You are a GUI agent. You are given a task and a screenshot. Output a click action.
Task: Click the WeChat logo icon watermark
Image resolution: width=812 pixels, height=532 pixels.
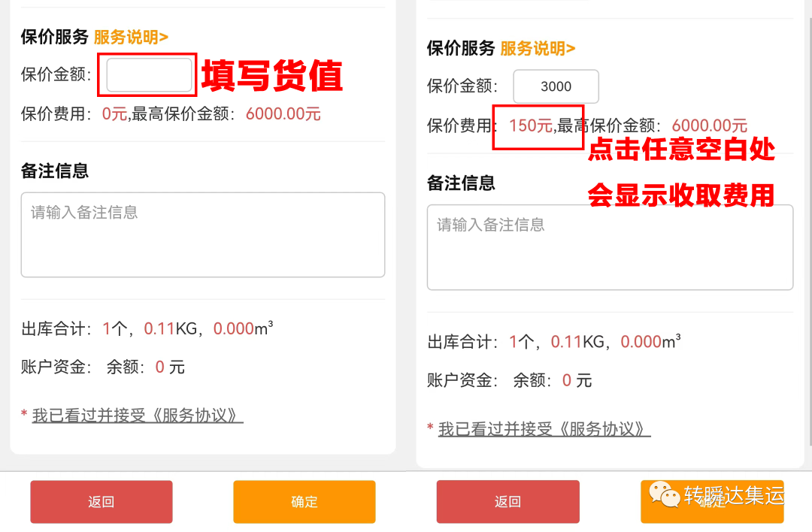pyautogui.click(x=665, y=494)
